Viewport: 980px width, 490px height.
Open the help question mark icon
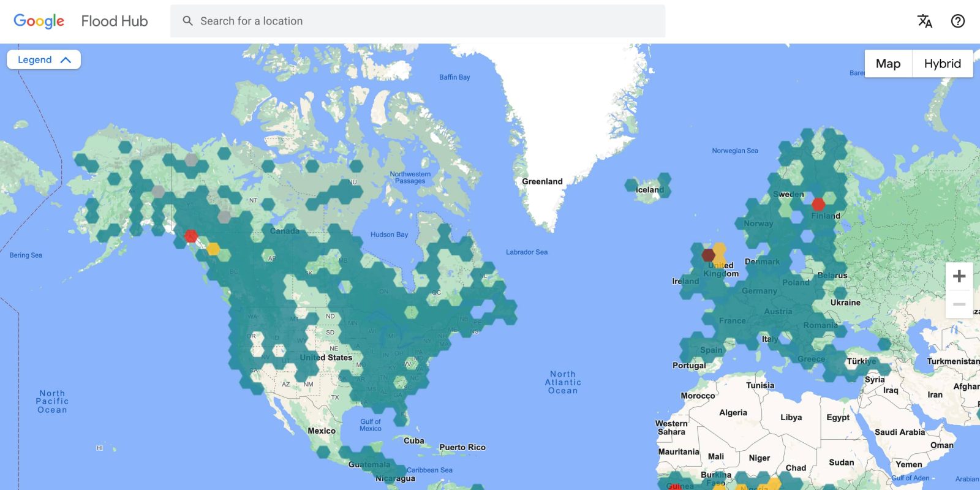(x=957, y=21)
